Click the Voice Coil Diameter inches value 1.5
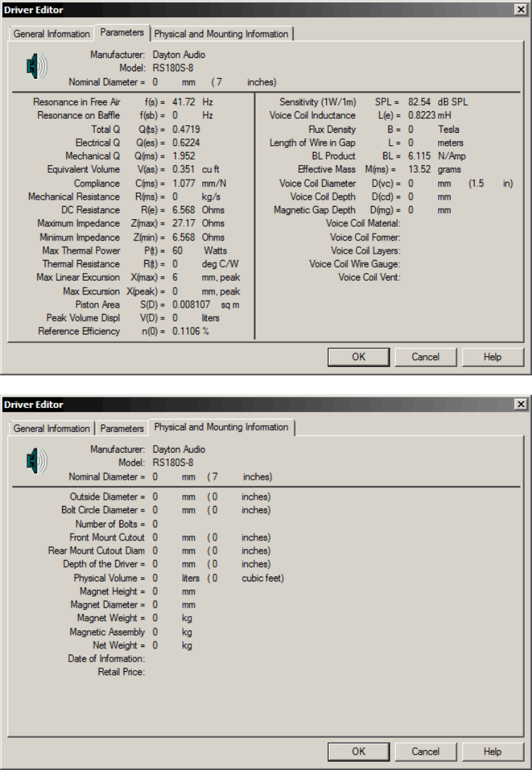The width and height of the screenshot is (532, 770). [477, 184]
